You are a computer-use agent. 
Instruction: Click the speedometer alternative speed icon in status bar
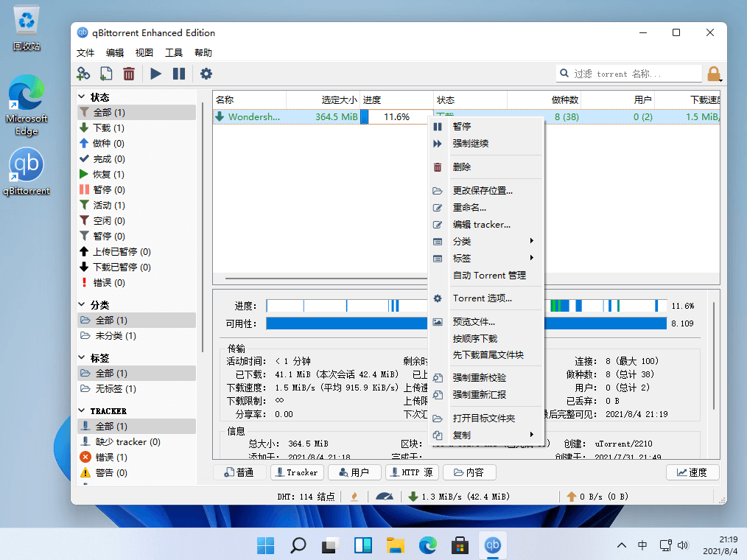click(384, 497)
